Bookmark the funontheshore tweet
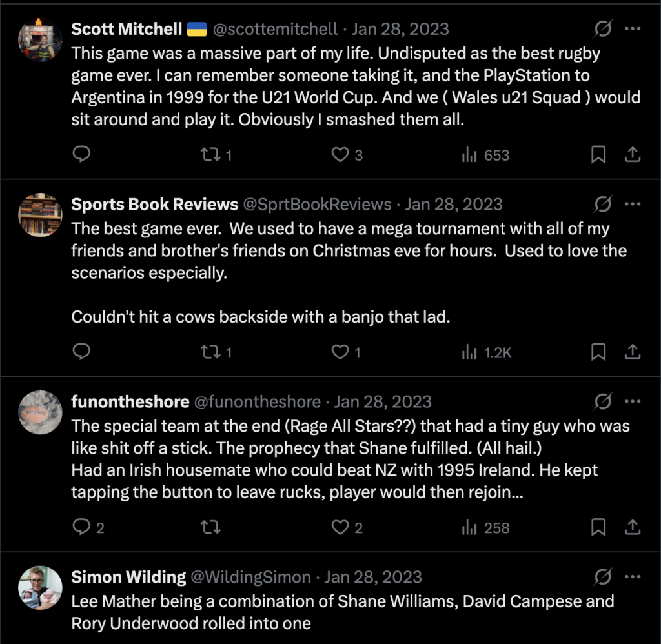The image size is (661, 644). [x=598, y=527]
